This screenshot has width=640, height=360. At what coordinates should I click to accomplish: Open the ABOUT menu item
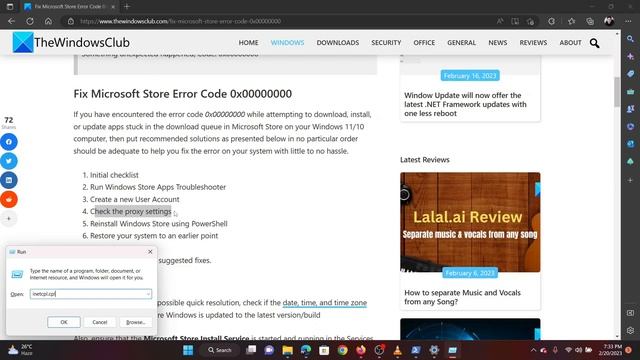[570, 42]
